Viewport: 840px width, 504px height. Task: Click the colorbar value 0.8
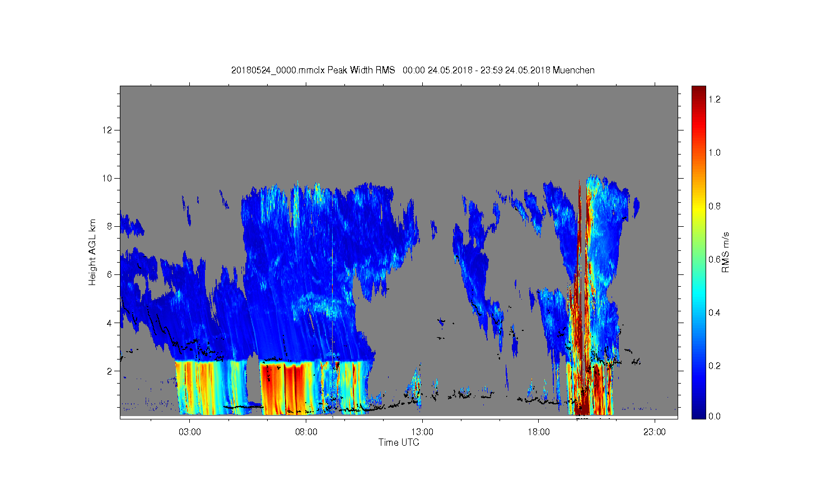point(715,206)
